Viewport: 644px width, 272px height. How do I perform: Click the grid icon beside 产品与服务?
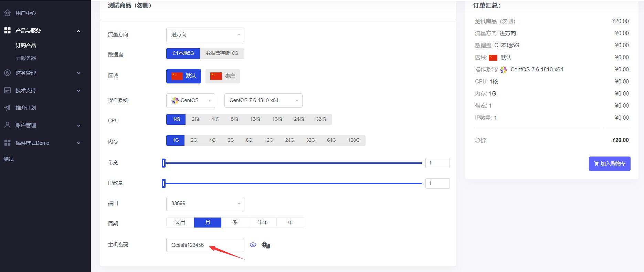7,30
